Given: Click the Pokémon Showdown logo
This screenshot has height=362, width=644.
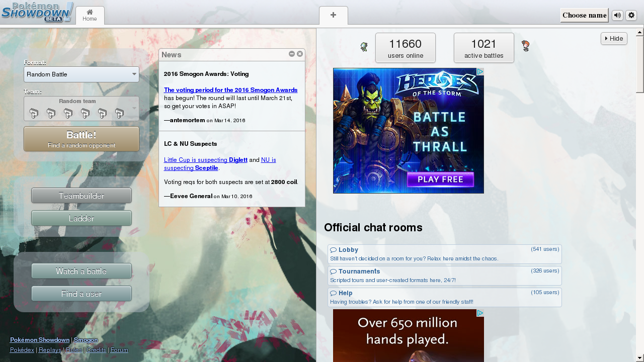Looking at the screenshot, I should coord(37,13).
